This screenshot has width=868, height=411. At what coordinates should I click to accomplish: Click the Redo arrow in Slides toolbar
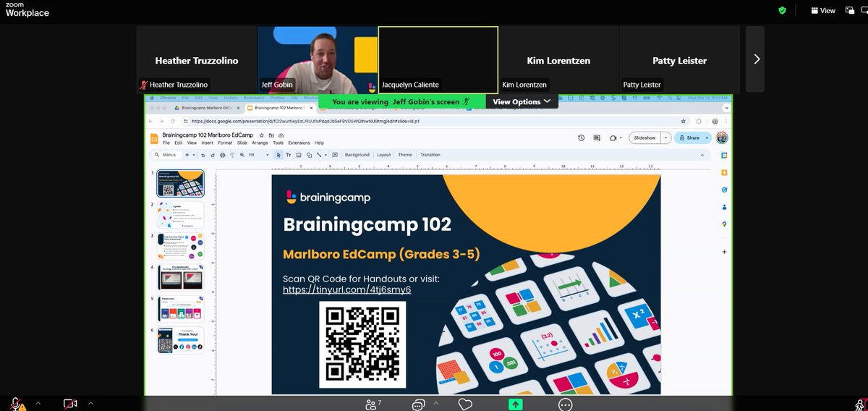coord(213,155)
